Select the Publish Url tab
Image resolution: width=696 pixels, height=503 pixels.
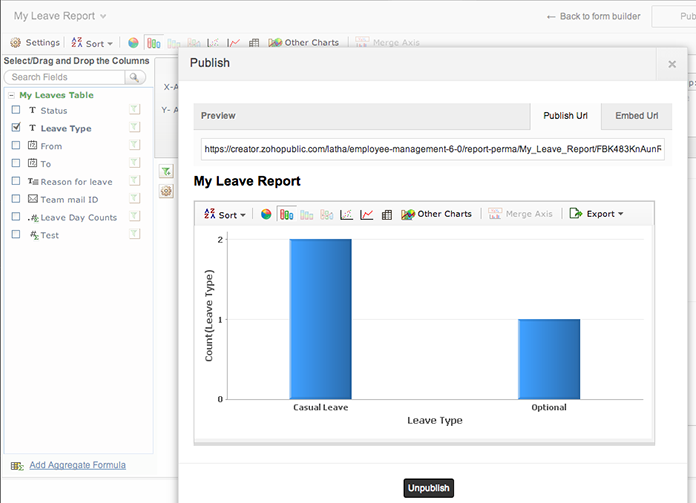(x=565, y=116)
